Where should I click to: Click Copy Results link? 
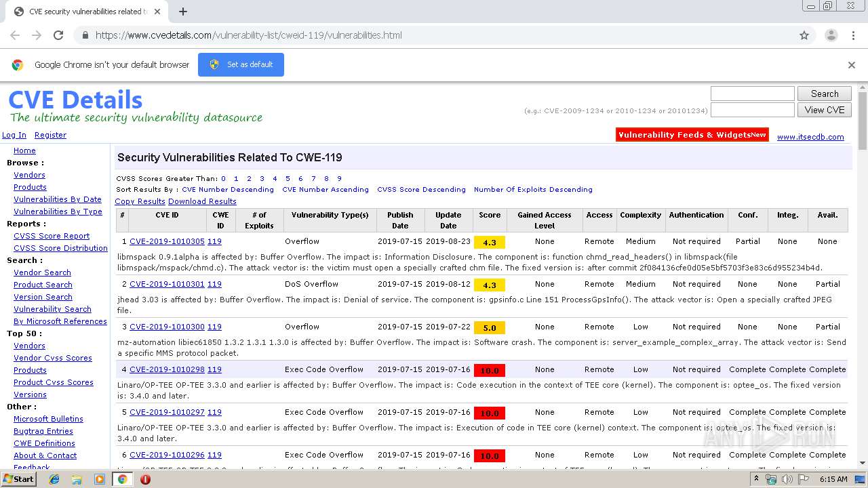point(140,201)
